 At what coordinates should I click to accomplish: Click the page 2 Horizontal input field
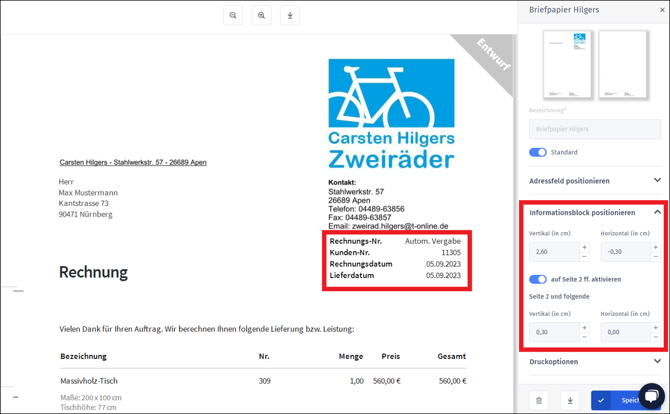[x=624, y=332]
